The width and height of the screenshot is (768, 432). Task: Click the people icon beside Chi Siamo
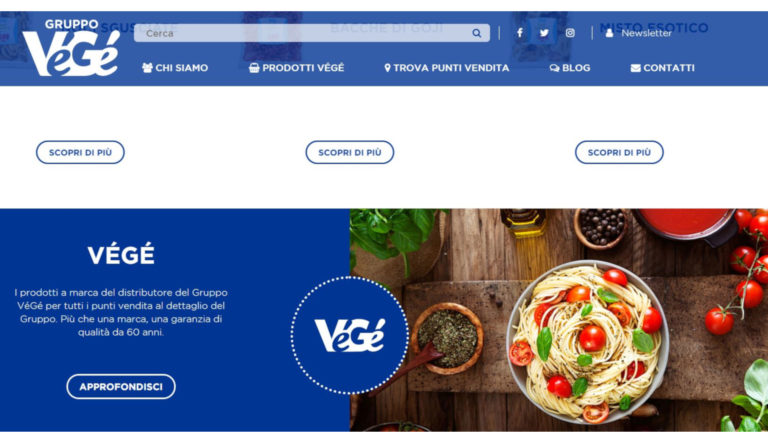(x=147, y=68)
